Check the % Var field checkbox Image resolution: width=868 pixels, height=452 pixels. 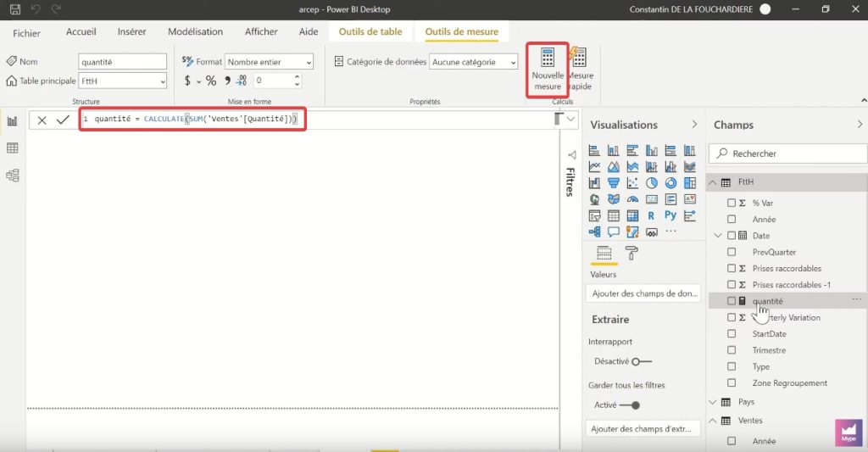[x=732, y=203]
